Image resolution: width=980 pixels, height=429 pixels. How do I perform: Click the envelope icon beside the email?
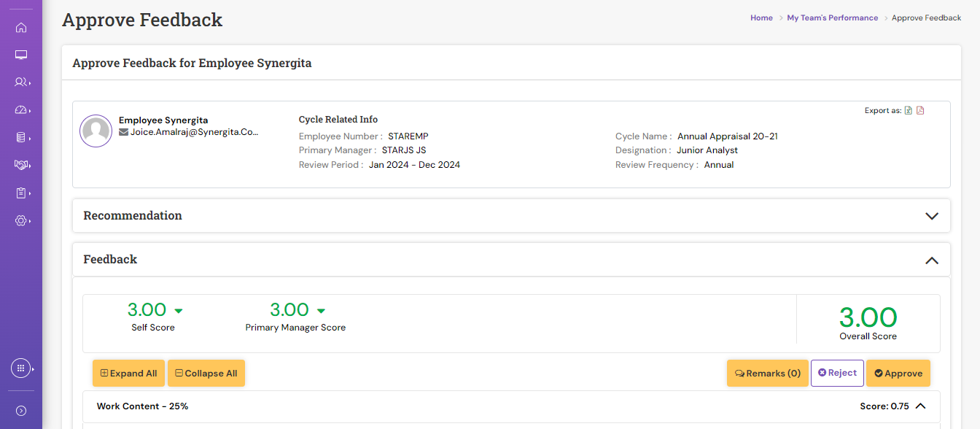123,133
